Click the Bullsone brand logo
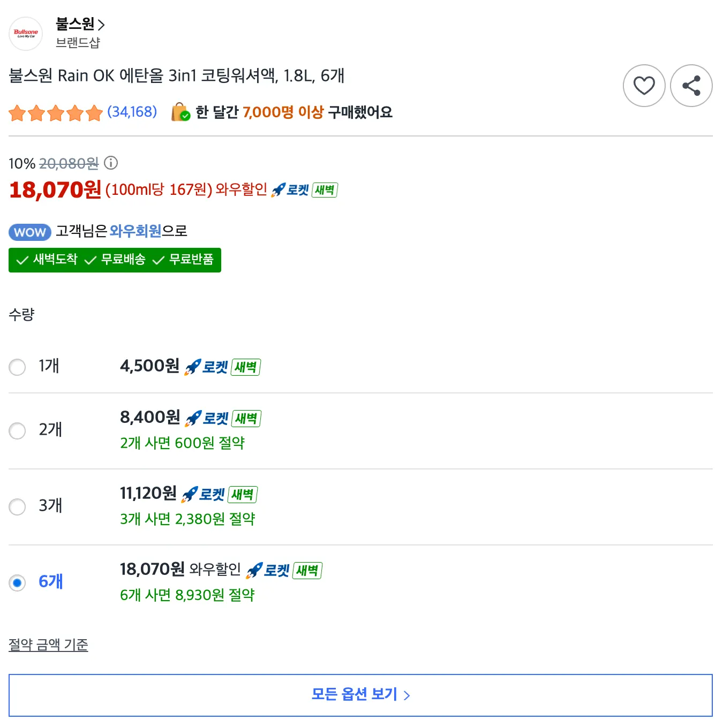Screen dimensions: 723x728 coord(26,34)
